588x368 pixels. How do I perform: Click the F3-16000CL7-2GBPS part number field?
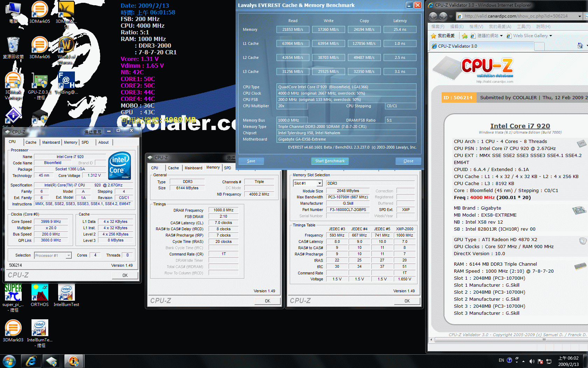(348, 210)
